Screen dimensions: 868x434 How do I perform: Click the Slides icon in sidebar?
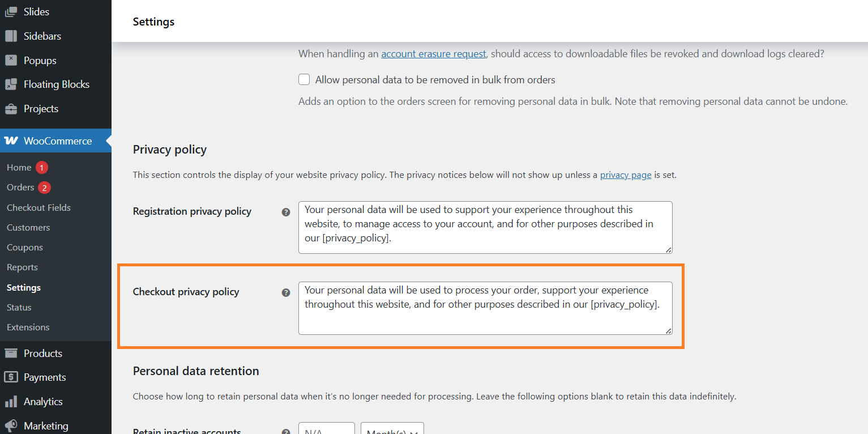point(11,12)
